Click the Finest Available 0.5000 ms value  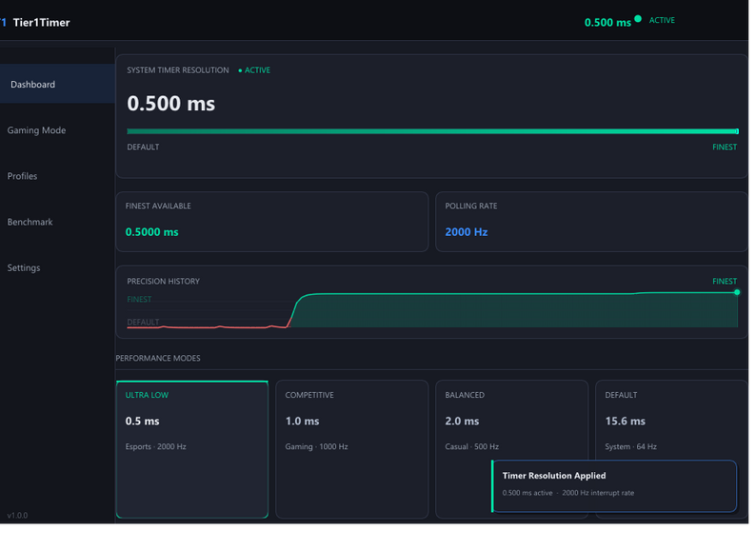click(x=152, y=232)
